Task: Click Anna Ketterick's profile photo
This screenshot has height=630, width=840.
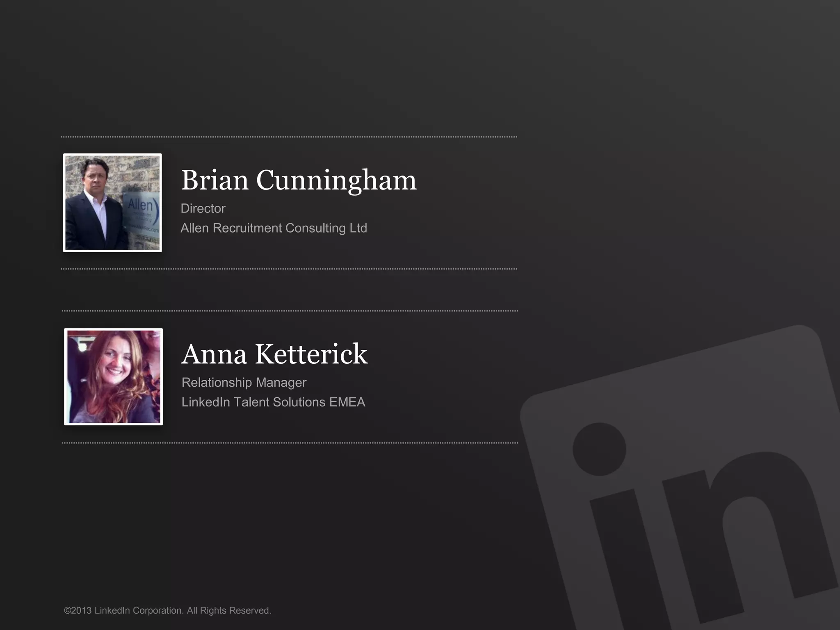Action: pos(114,377)
